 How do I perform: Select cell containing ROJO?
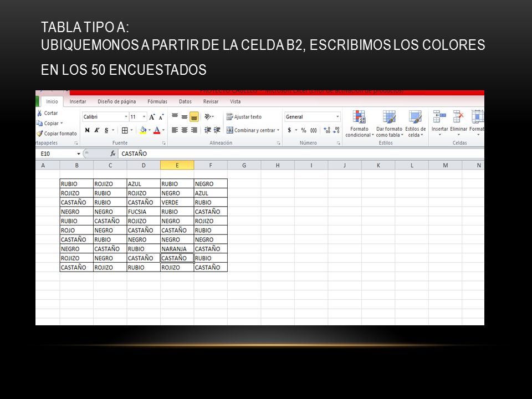pyautogui.click(x=76, y=231)
